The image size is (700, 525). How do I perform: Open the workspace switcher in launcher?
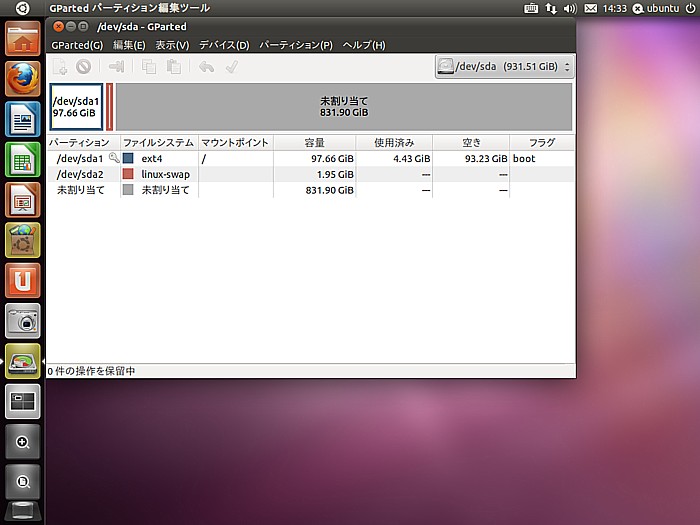23,401
